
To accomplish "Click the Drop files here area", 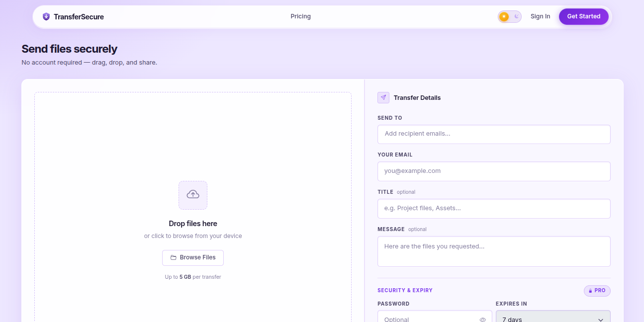I will coord(193,223).
